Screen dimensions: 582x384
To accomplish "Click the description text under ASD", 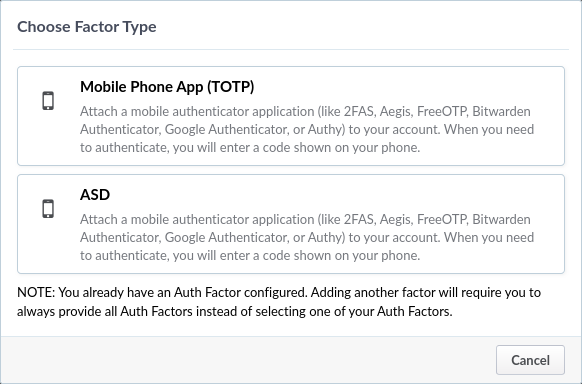I will (307, 237).
